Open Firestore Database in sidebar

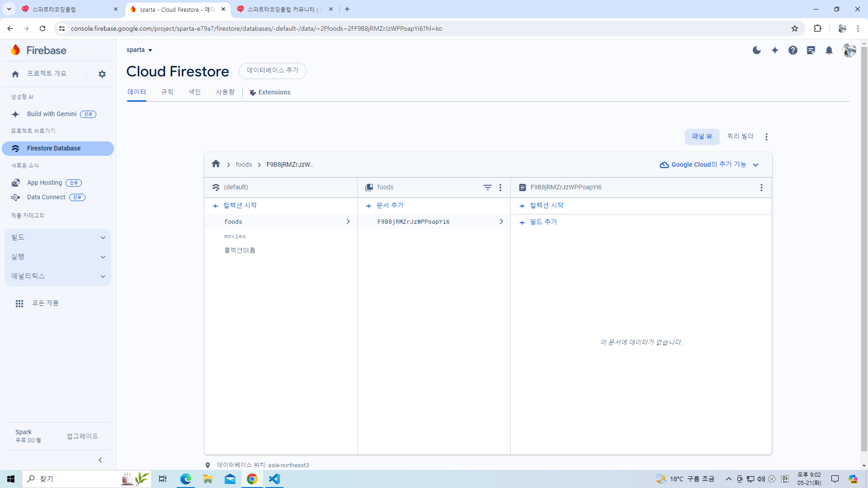[x=58, y=149]
